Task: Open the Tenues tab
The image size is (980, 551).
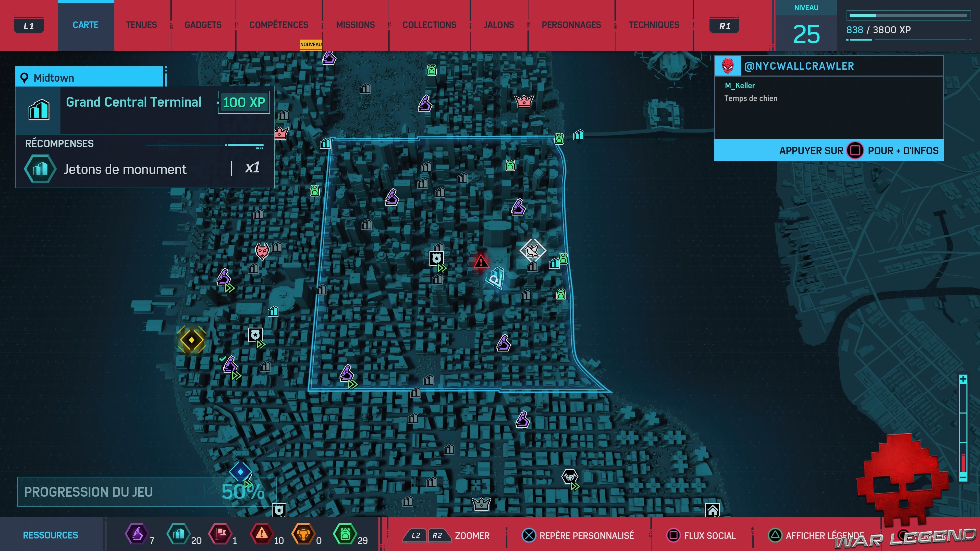Action: [x=141, y=25]
